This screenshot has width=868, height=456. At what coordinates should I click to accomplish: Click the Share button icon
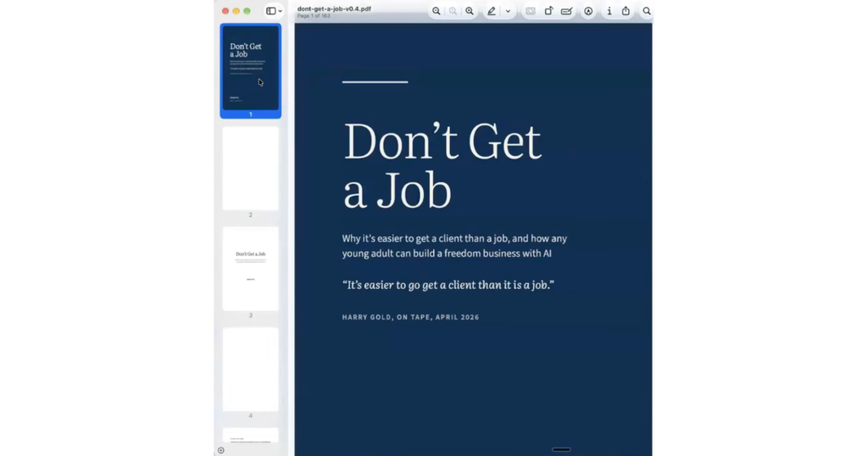click(x=626, y=11)
